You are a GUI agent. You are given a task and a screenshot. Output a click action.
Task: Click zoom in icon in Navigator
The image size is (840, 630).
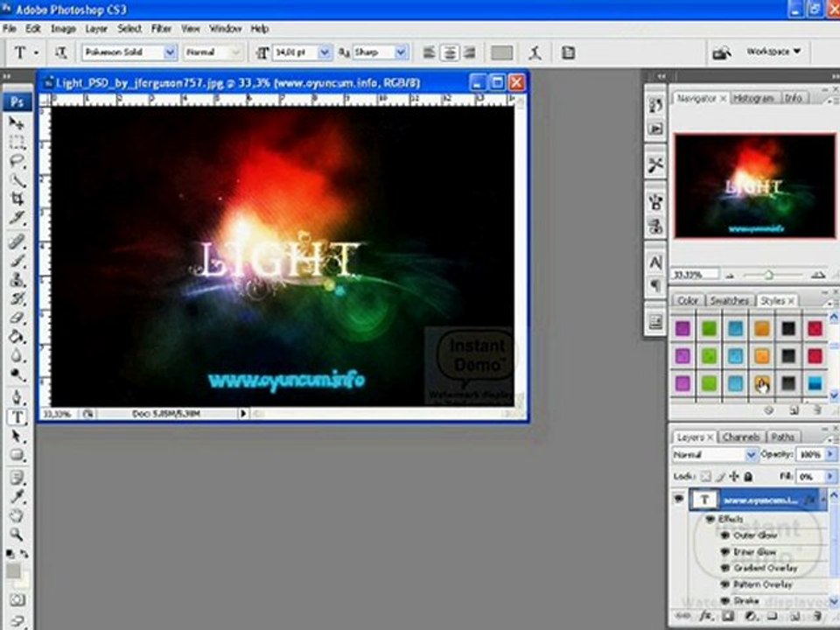point(817,275)
